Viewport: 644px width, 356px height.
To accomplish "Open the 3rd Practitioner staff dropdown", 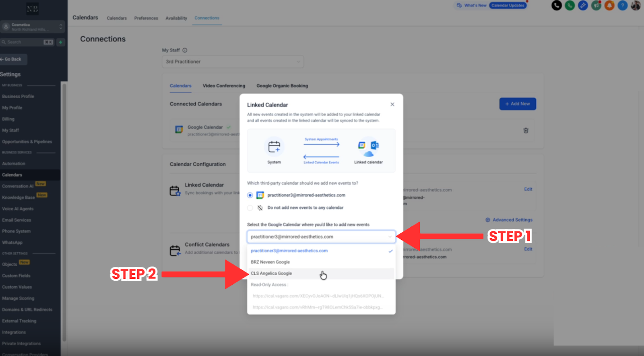I will coord(233,62).
